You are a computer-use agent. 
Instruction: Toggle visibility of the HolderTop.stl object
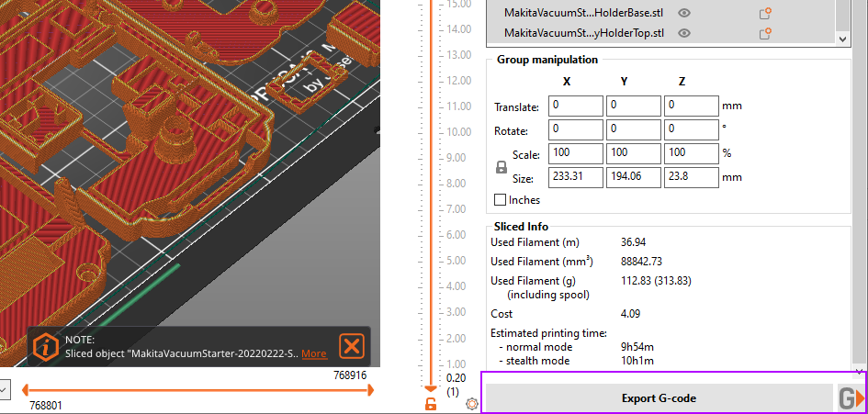pyautogui.click(x=683, y=33)
